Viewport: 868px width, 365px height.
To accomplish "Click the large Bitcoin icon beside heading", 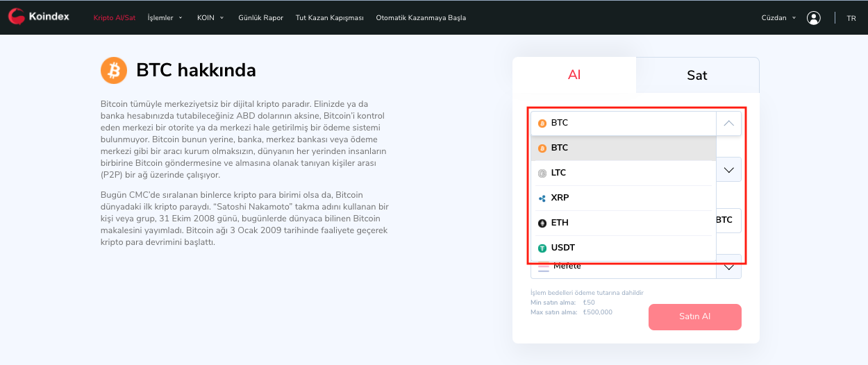I will click(114, 70).
